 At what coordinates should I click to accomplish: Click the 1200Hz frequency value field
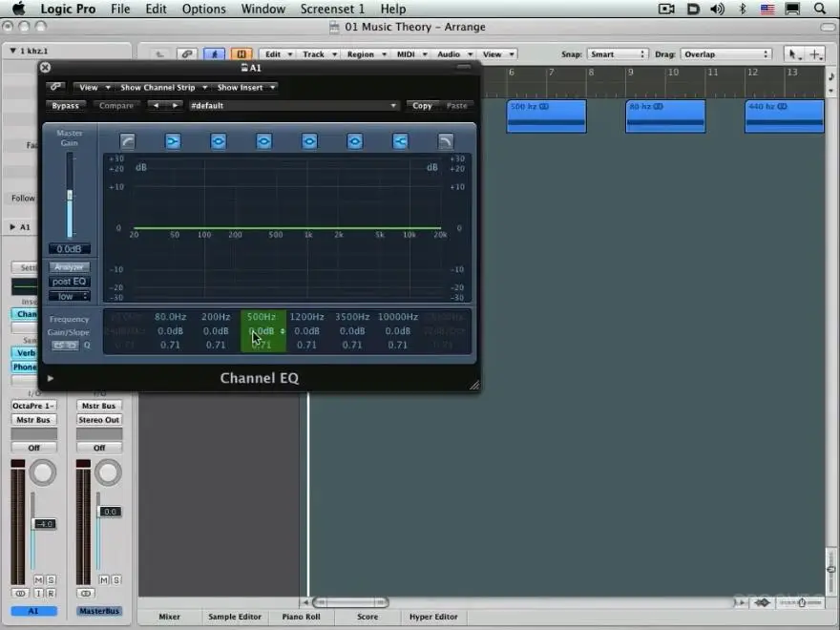point(307,317)
